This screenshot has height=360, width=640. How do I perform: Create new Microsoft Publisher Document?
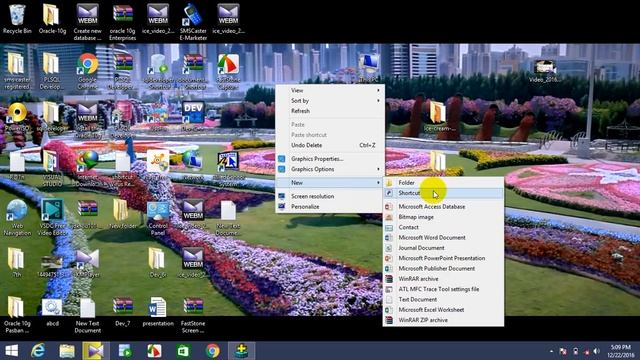click(x=443, y=269)
